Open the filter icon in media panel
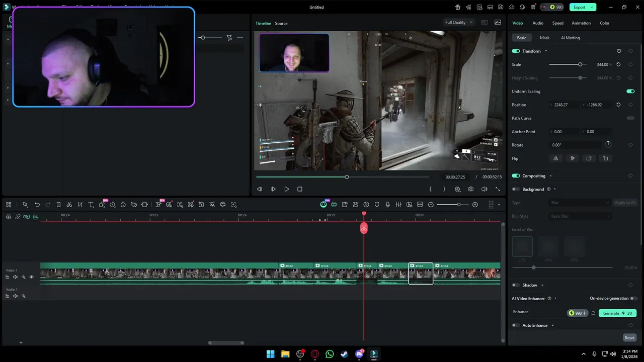This screenshot has height=362, width=644. (229, 38)
